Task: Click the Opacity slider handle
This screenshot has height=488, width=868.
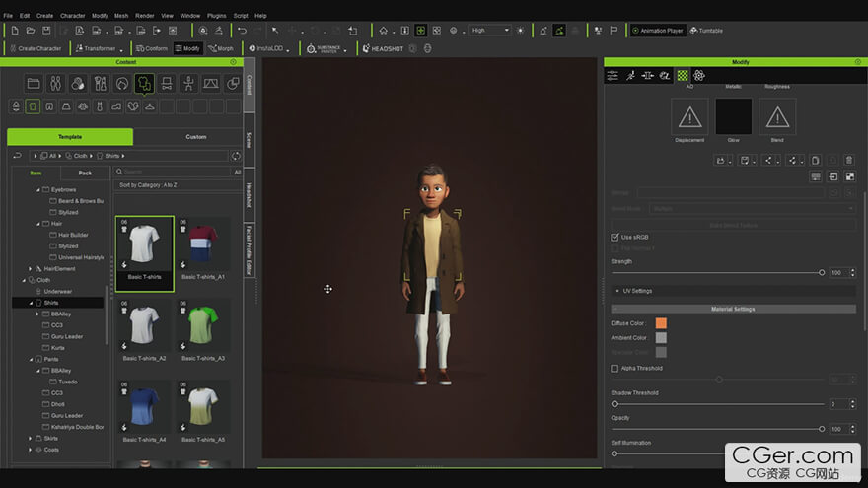Action: (822, 430)
